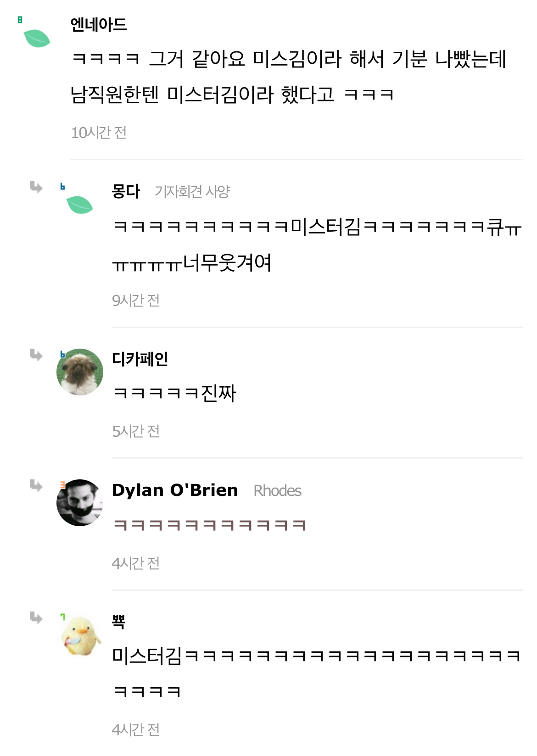The height and width of the screenshot is (756, 537).
Task: Click the 기자회견 사양 label next to 몽다
Action: click(x=192, y=191)
